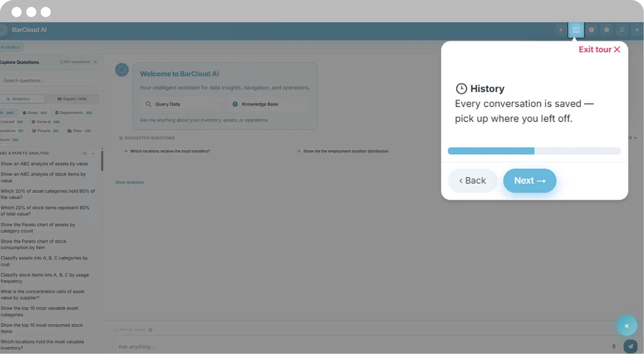Select 'Which 20% of asset categories hold 80%' question
This screenshot has width=644, height=354.
48,194
